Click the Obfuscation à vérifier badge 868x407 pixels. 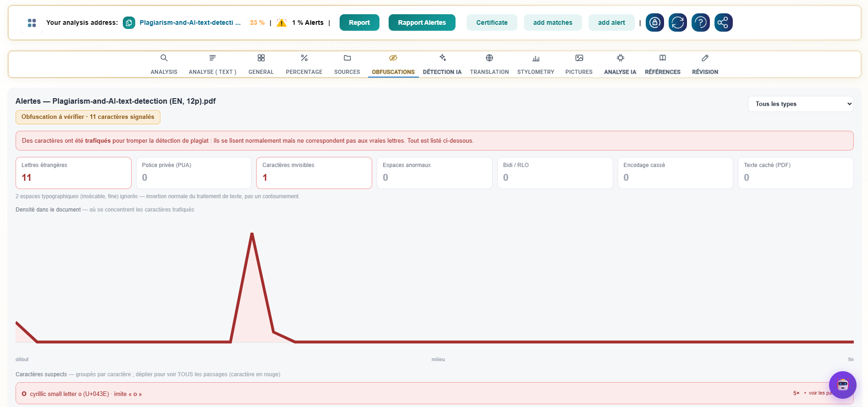click(x=88, y=117)
